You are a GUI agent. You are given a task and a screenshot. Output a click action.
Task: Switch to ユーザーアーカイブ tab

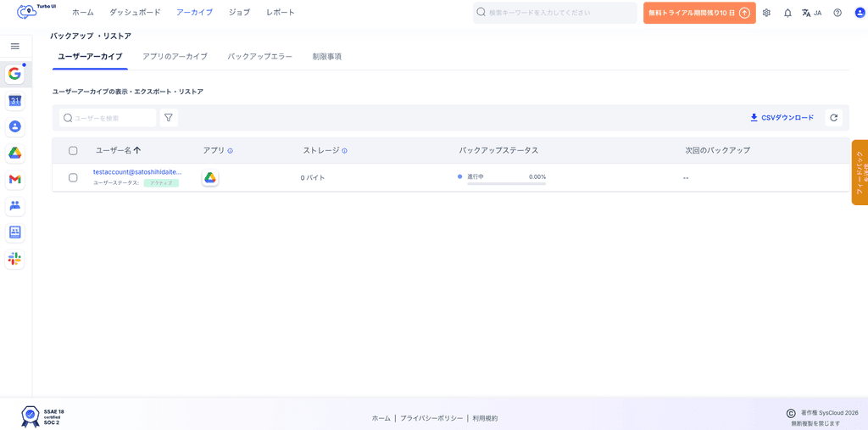[x=90, y=57]
